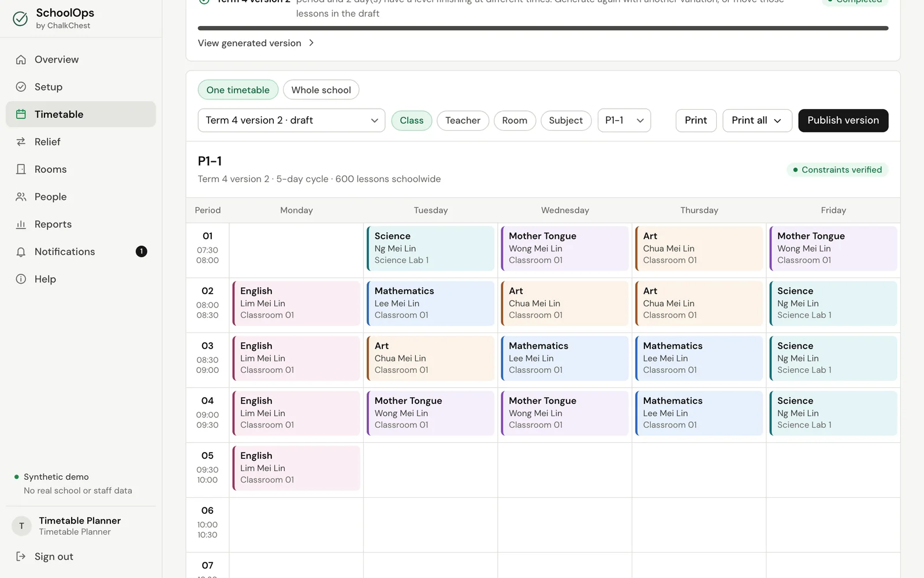Screen dimensions: 924x578
Task: Select the Class filter pill
Action: pos(412,120)
